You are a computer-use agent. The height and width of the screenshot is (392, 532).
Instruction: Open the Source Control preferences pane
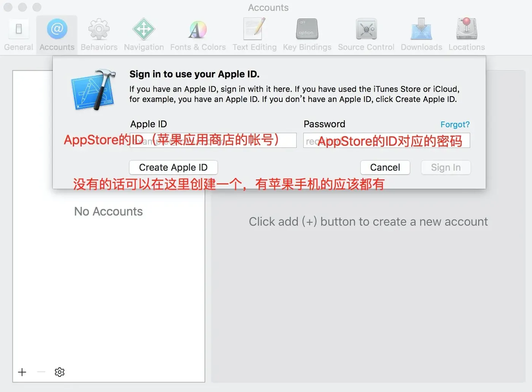[x=366, y=35]
